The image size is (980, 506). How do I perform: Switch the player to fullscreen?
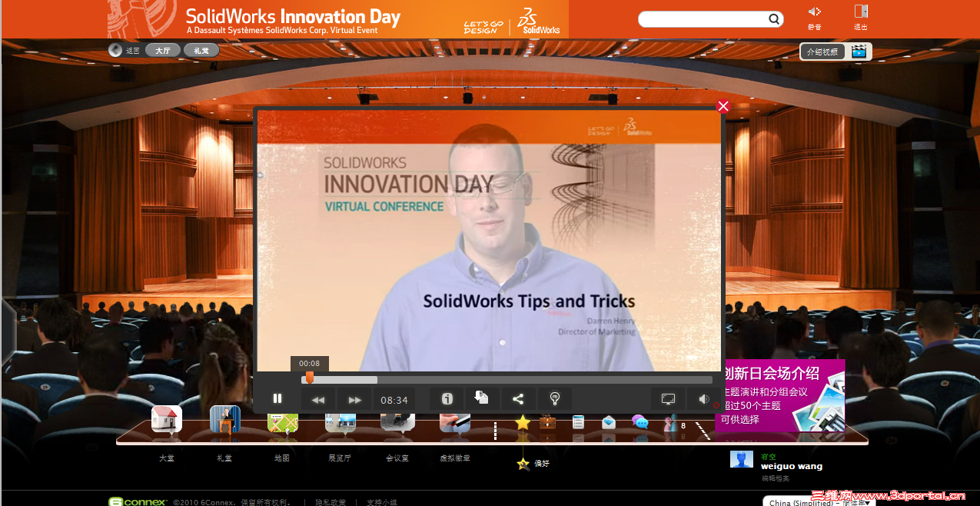click(668, 399)
